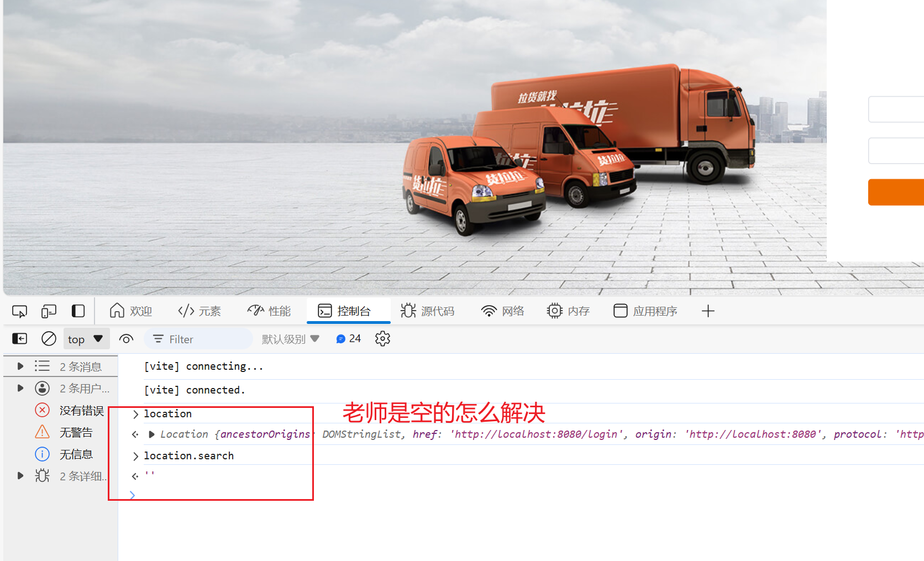Click the orange trucks banner image
The height and width of the screenshot is (561, 924).
577,149
